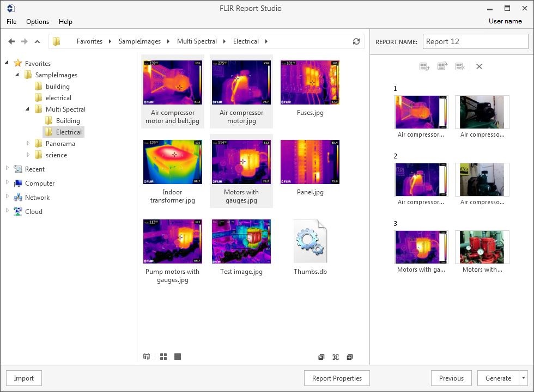Click the Import button
The width and height of the screenshot is (534, 392).
tap(23, 378)
